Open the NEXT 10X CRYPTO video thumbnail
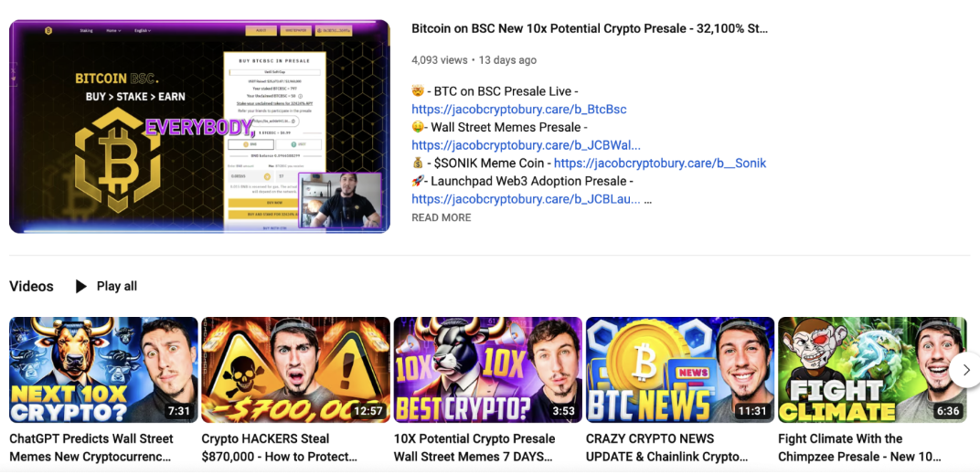The width and height of the screenshot is (980, 474). tap(103, 370)
